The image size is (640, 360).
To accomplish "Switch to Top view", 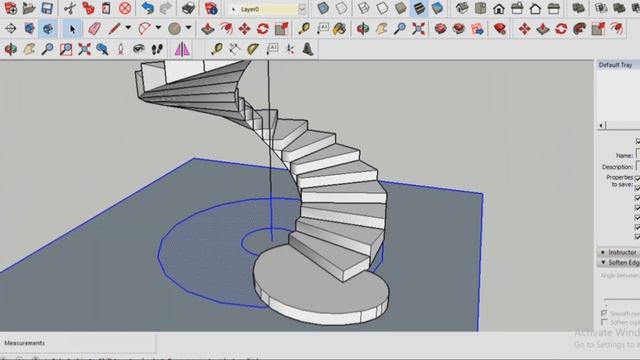I will click(x=480, y=8).
